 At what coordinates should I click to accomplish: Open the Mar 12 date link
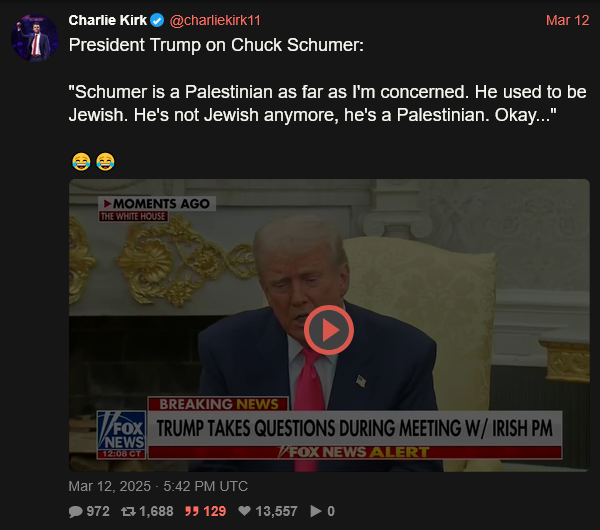tap(567, 20)
